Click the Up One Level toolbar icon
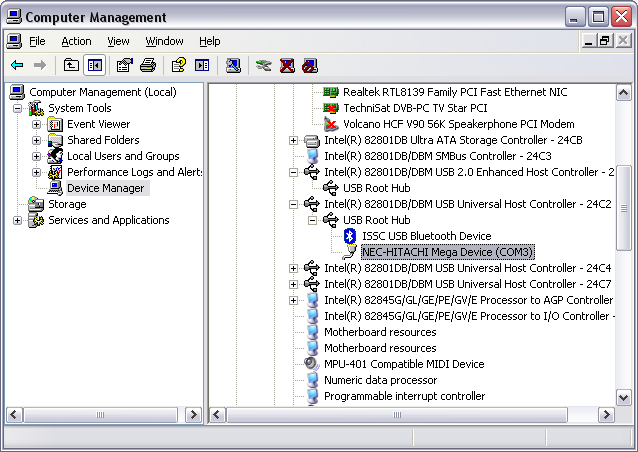 (x=71, y=65)
